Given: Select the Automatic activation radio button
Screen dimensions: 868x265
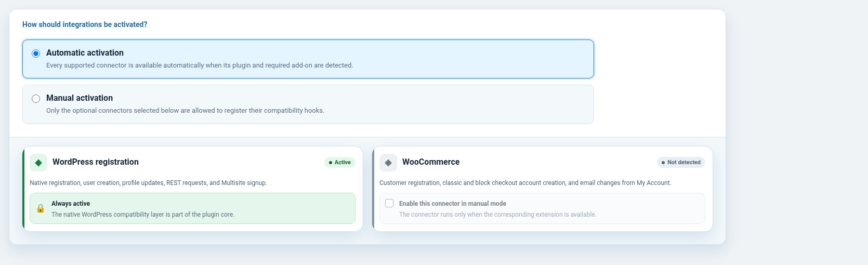Looking at the screenshot, I should 36,54.
